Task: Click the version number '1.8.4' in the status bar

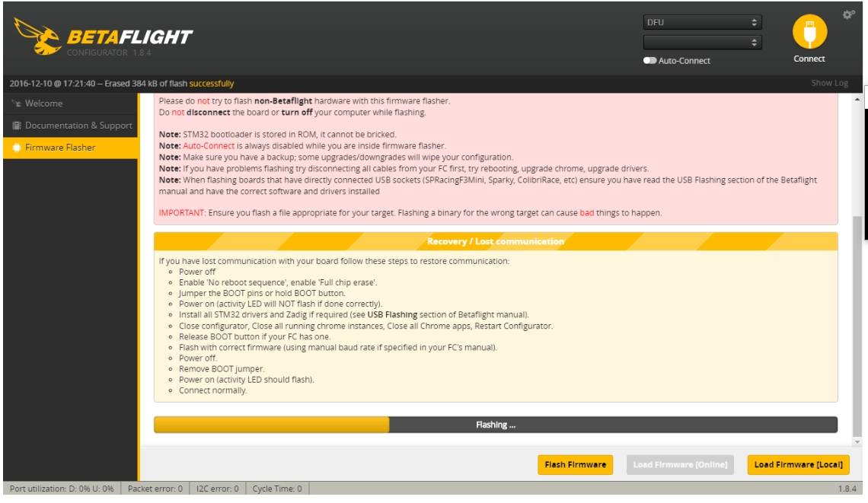Action: coord(847,489)
